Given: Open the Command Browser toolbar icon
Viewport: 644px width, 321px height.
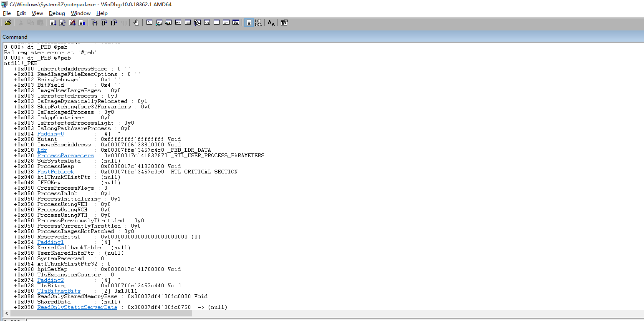Looking at the screenshot, I should tap(236, 23).
